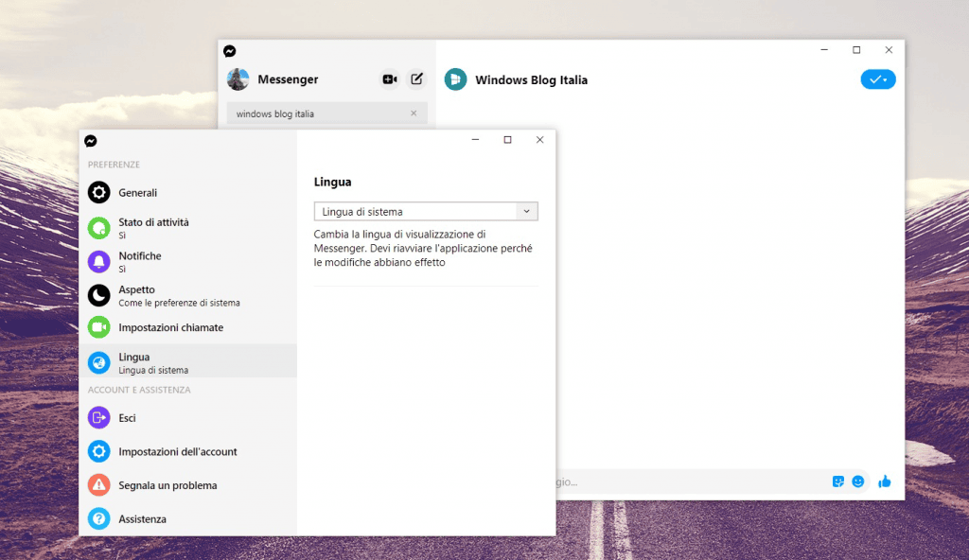The image size is (969, 560).
Task: Select the Lingua menu item
Action: pyautogui.click(x=134, y=362)
